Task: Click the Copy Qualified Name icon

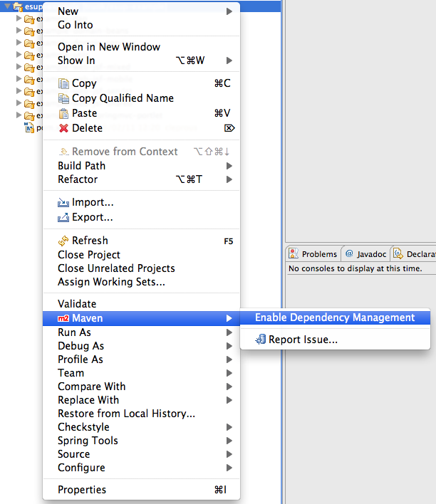Action: pos(64,98)
